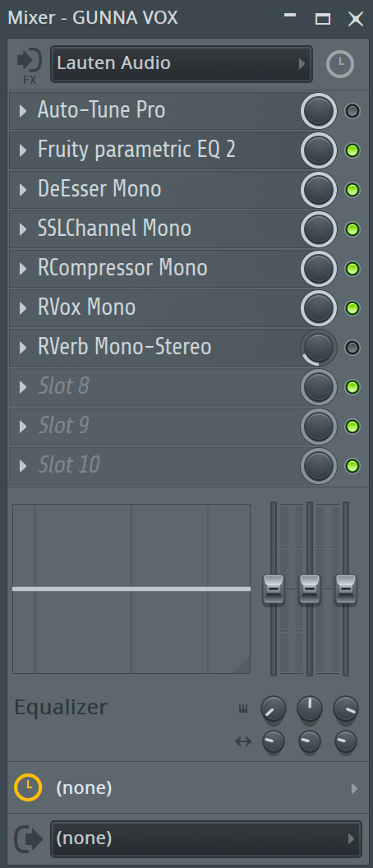The height and width of the screenshot is (868, 373).
Task: Select empty Slot 9
Action: pyautogui.click(x=63, y=427)
